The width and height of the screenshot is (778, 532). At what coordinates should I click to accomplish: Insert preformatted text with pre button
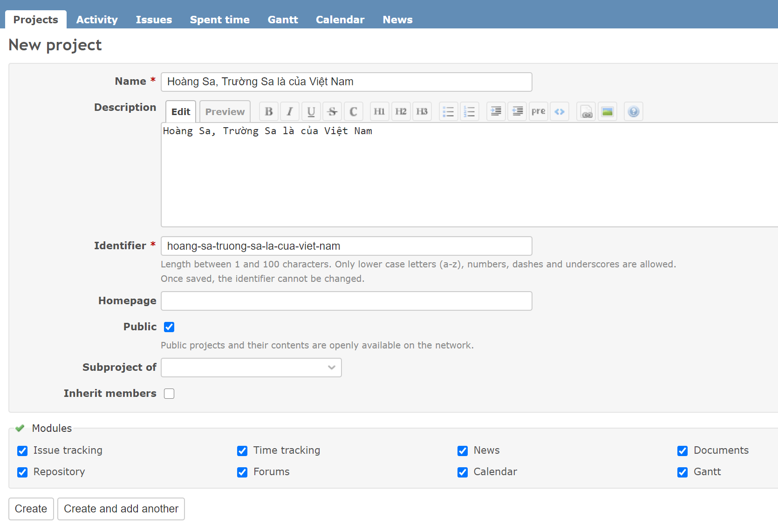tap(538, 112)
